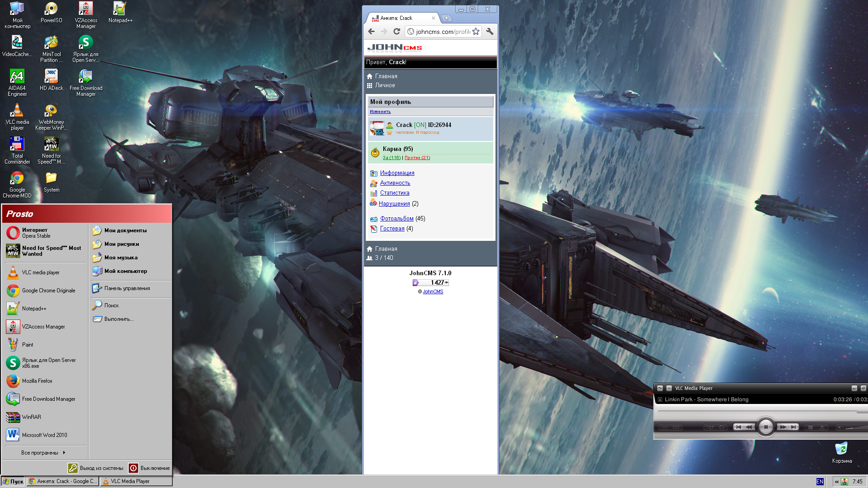Reload the johncms page
This screenshot has height=488, width=868.
[396, 32]
